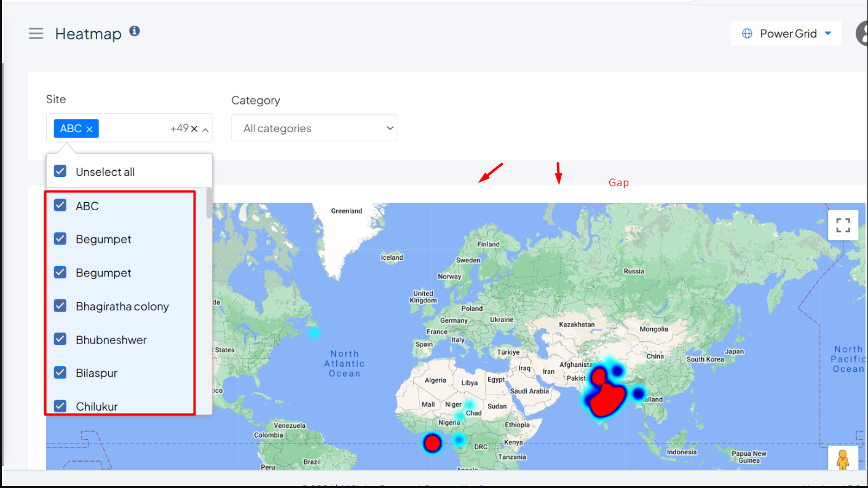Click the site list scrollbar
This screenshot has height=488, width=868.
[x=209, y=203]
